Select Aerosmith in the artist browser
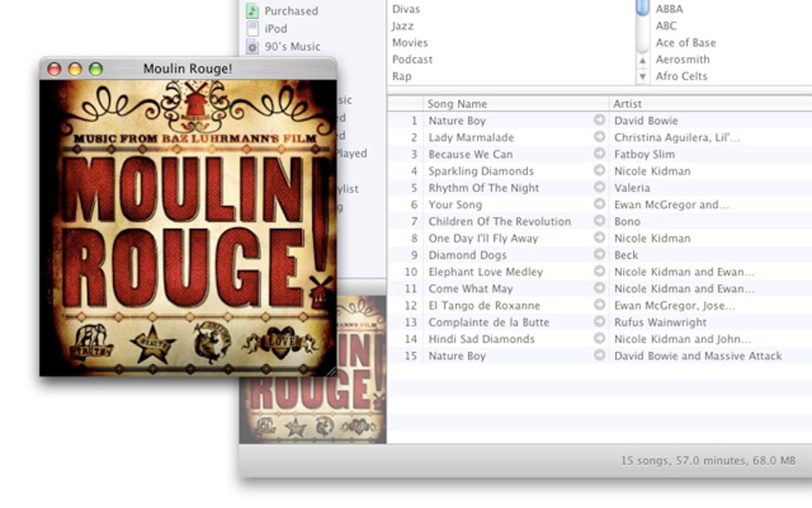Screen dimensions: 812x508 point(682,60)
